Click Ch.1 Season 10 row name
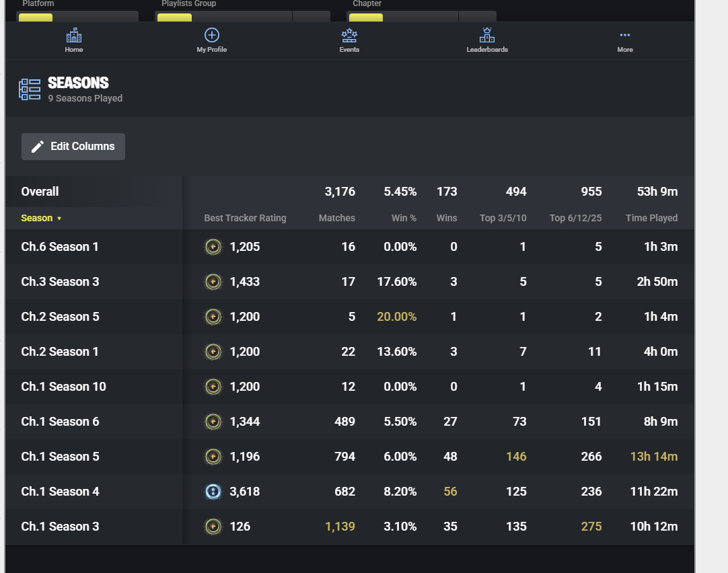The image size is (728, 573). pos(64,387)
